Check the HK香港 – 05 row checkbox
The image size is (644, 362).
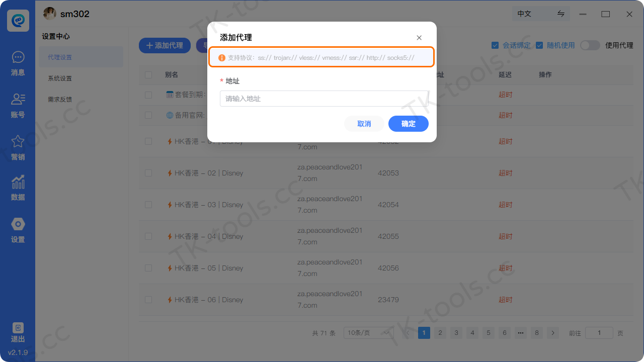point(148,268)
